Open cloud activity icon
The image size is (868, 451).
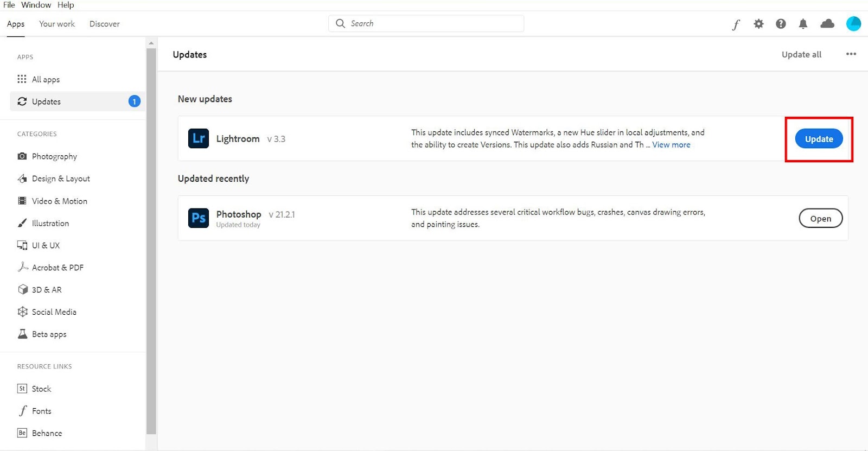pos(827,23)
